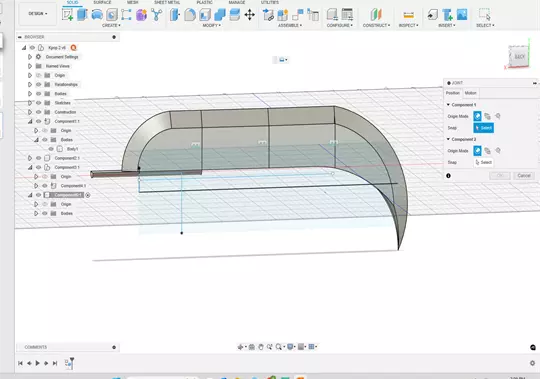Collapse the Component3:1 node

point(30,167)
